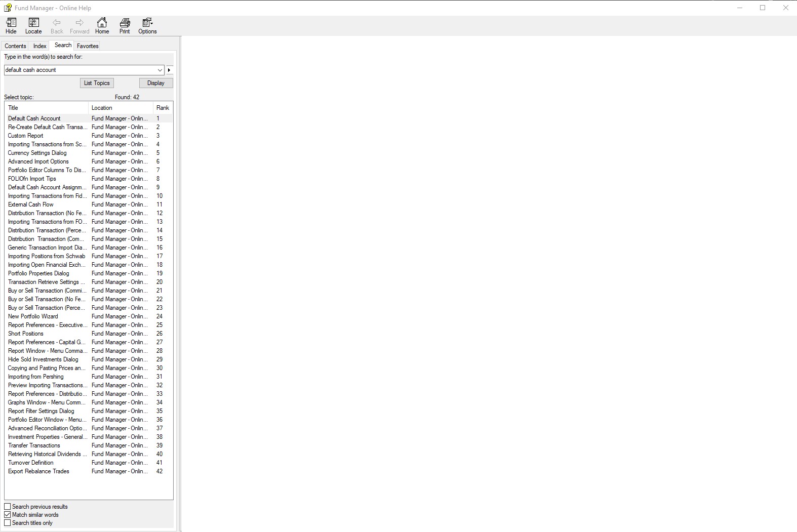Sort results by Title column header
Screen dimensions: 797x532
click(47, 108)
